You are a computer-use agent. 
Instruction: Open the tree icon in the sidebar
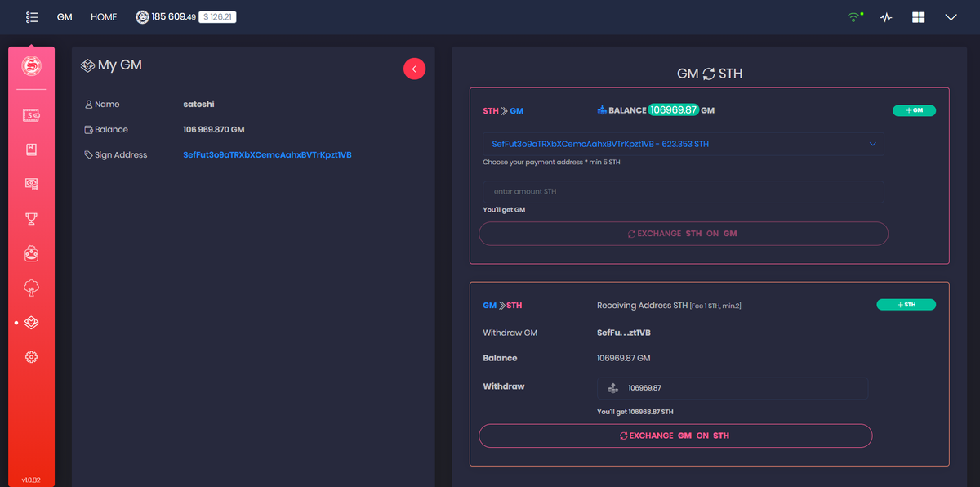click(x=32, y=288)
